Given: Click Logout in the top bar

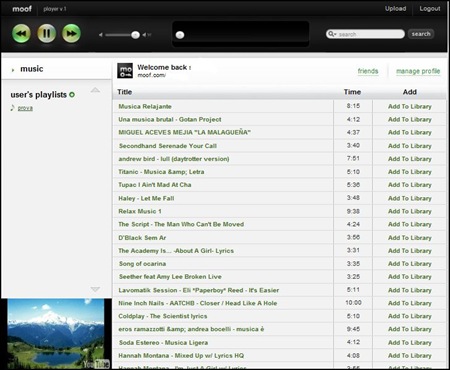Looking at the screenshot, I should coord(430,9).
